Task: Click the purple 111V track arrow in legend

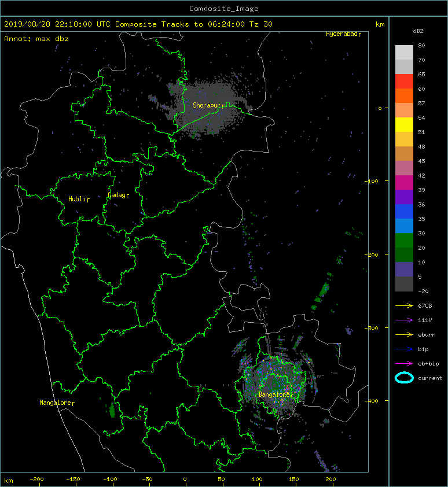Action: tap(404, 320)
